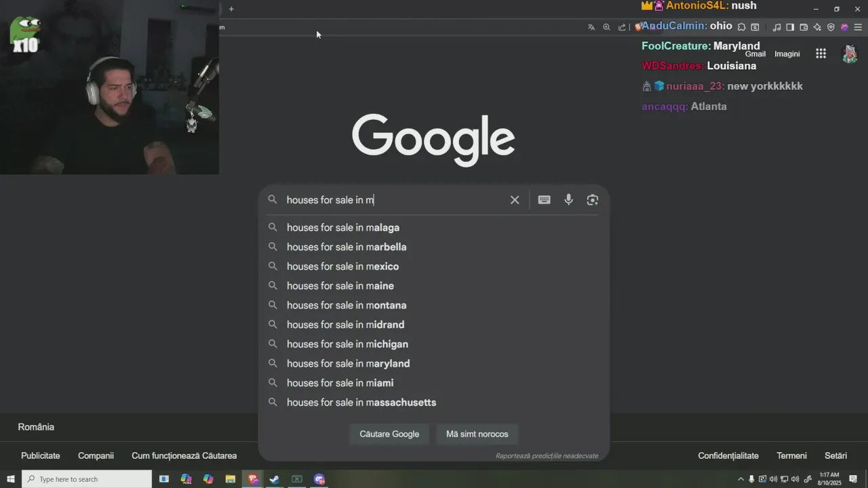868x488 pixels.
Task: Select suggestion "houses for sale in maine"
Action: click(434, 286)
